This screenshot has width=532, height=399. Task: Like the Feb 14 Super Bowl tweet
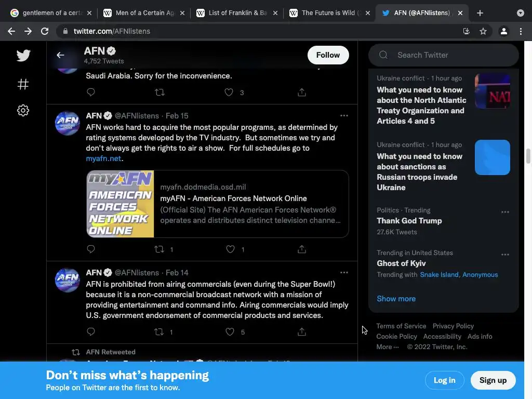pos(230,331)
